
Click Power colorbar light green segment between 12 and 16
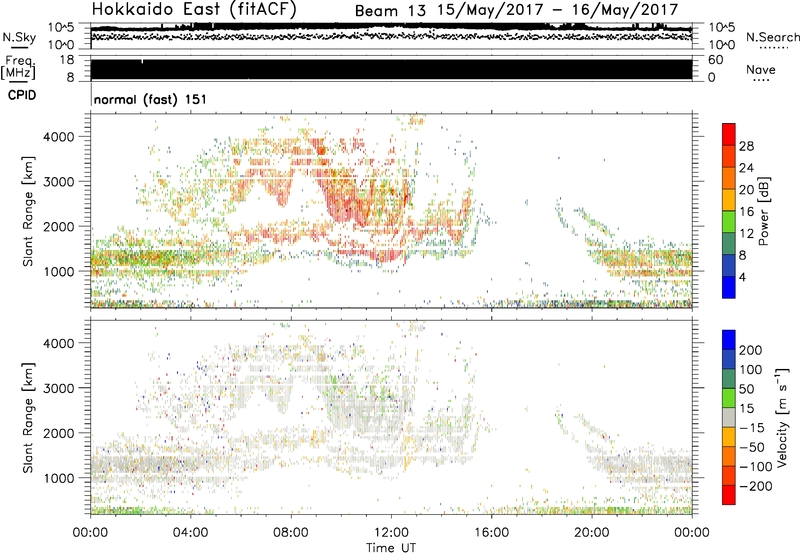[x=729, y=222]
